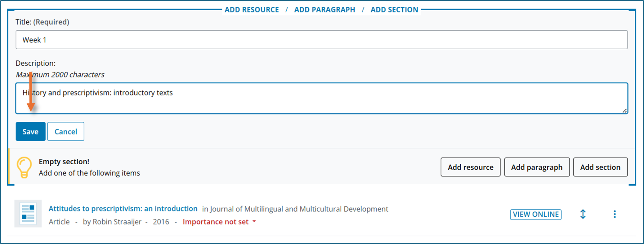Click the lightbulb hint icon
Viewport: 644px width, 244px height.
(24, 167)
